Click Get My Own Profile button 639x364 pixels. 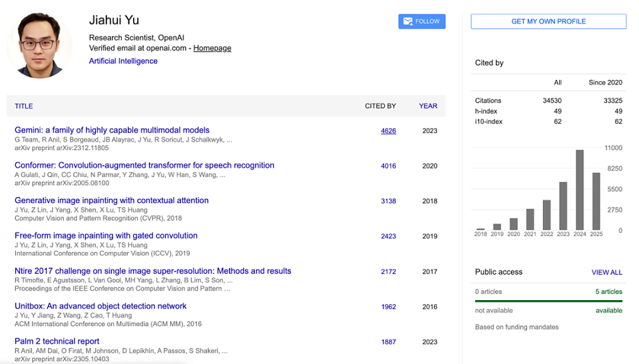point(548,21)
